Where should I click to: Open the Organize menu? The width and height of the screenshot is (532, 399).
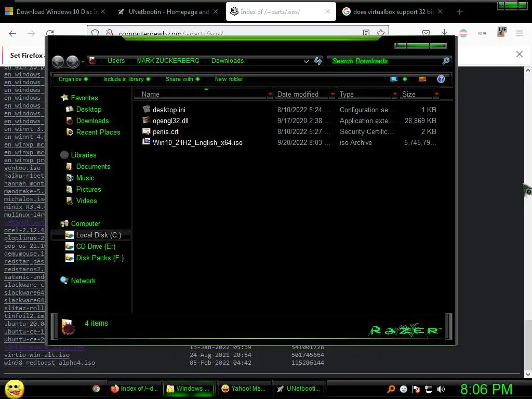[x=73, y=79]
